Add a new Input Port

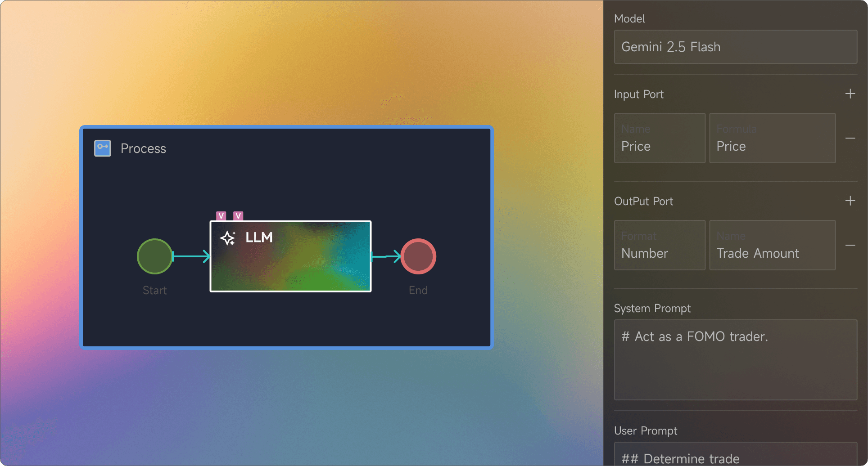click(850, 94)
